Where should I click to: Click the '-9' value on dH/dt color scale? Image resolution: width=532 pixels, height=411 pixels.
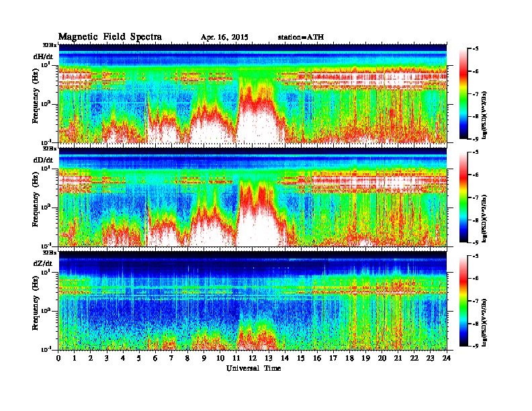click(x=476, y=138)
